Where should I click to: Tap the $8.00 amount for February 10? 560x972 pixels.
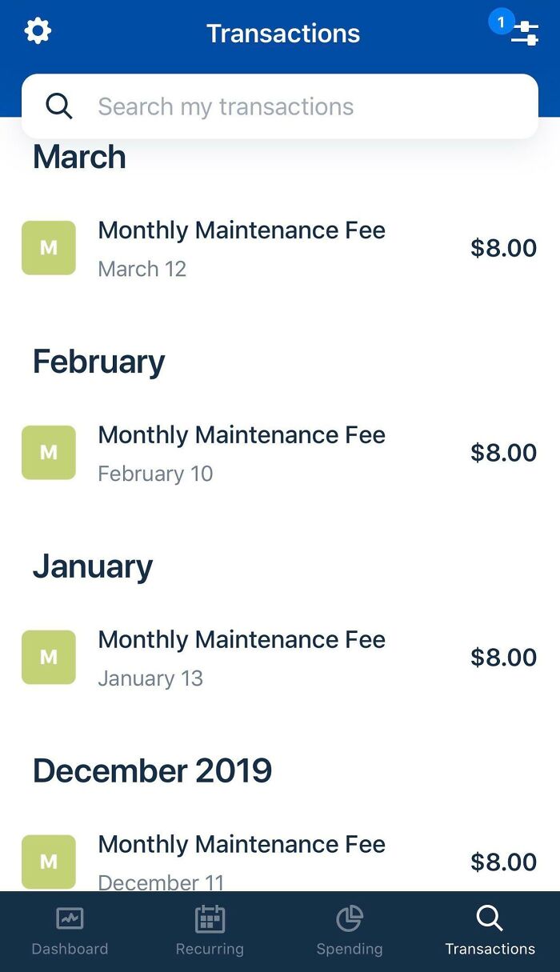click(x=504, y=453)
